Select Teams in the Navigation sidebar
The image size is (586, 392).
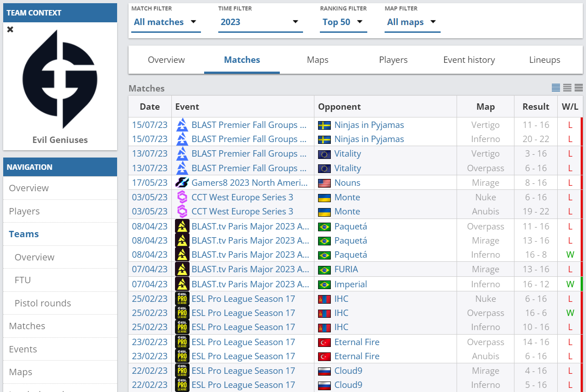[60, 234]
